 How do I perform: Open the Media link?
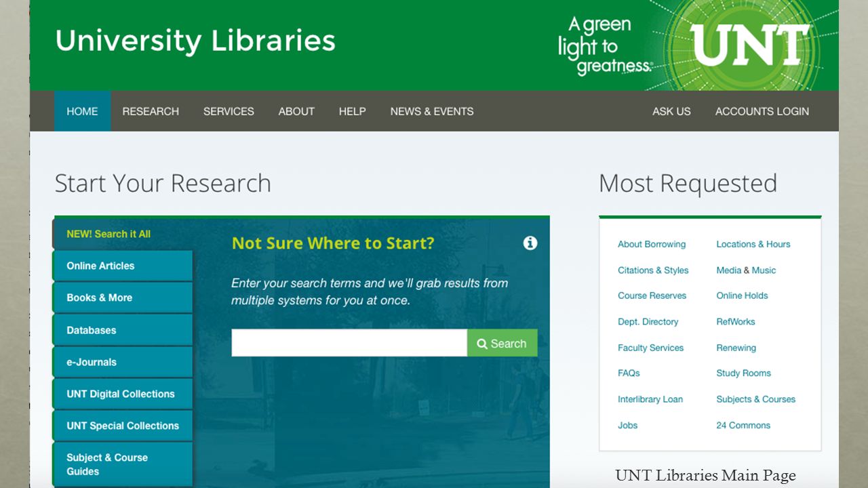click(729, 270)
